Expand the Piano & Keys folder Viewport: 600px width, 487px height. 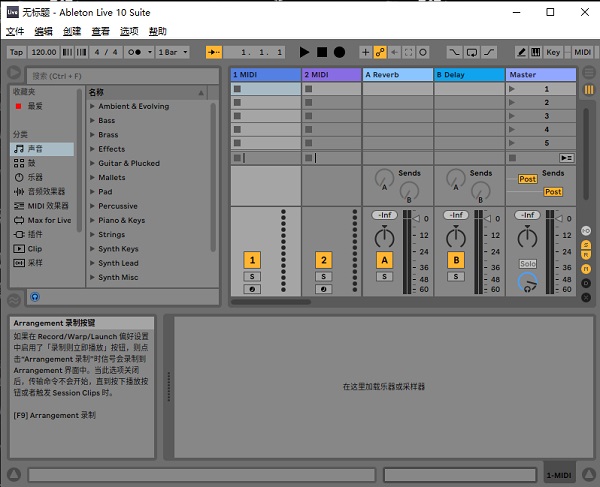pyautogui.click(x=92, y=220)
